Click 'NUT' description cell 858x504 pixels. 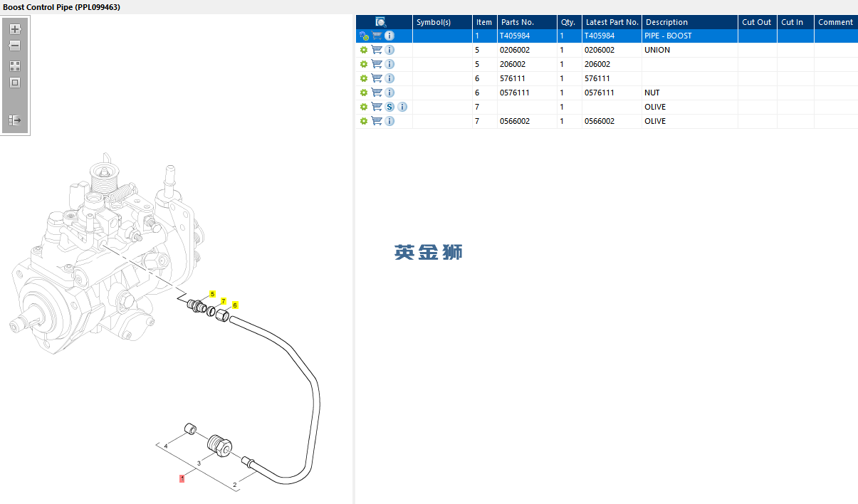click(689, 93)
